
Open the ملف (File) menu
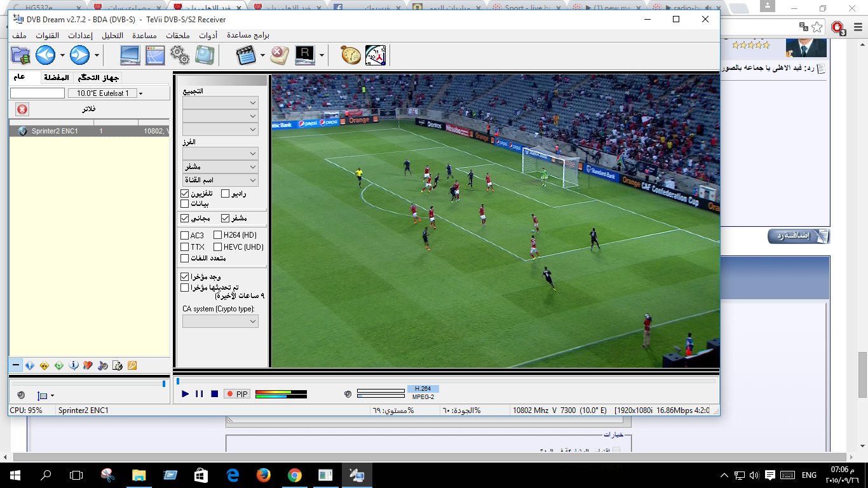pos(18,35)
